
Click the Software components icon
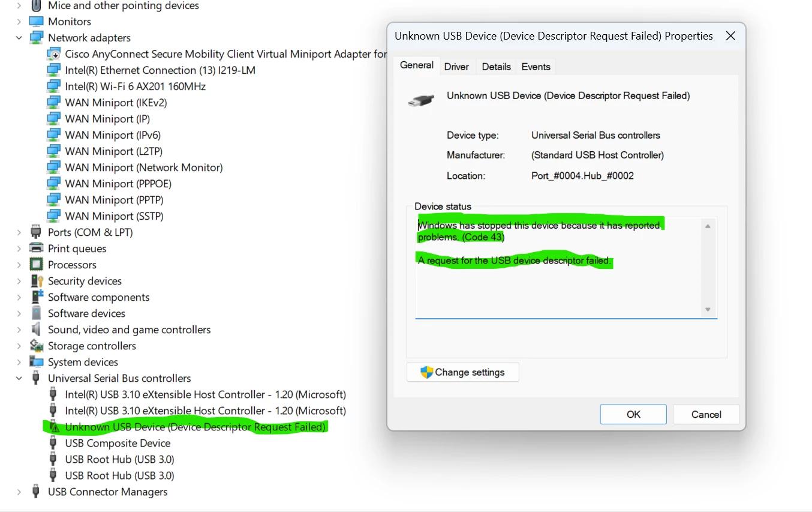tap(36, 297)
